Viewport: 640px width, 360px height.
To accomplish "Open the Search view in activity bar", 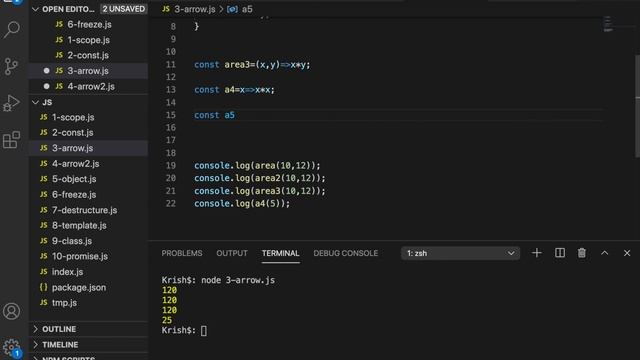I will tap(11, 30).
